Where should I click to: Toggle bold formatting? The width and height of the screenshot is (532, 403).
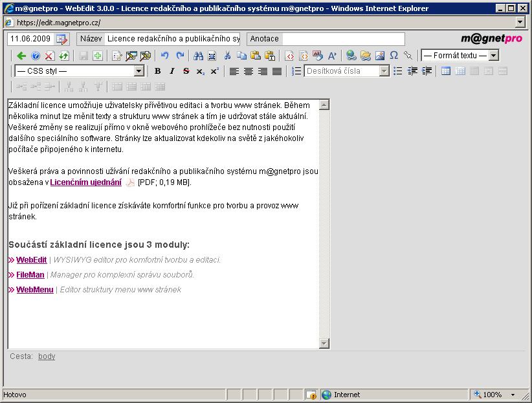point(157,71)
